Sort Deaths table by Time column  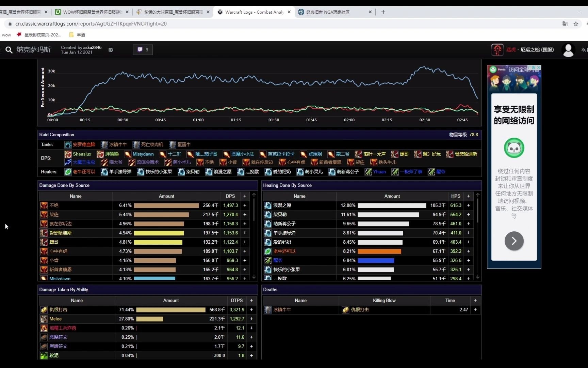[x=450, y=301]
